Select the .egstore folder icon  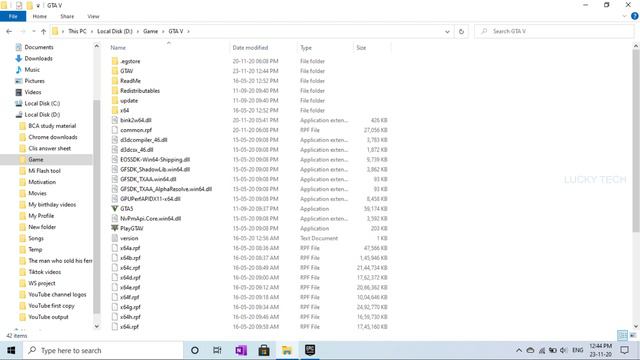click(115, 61)
